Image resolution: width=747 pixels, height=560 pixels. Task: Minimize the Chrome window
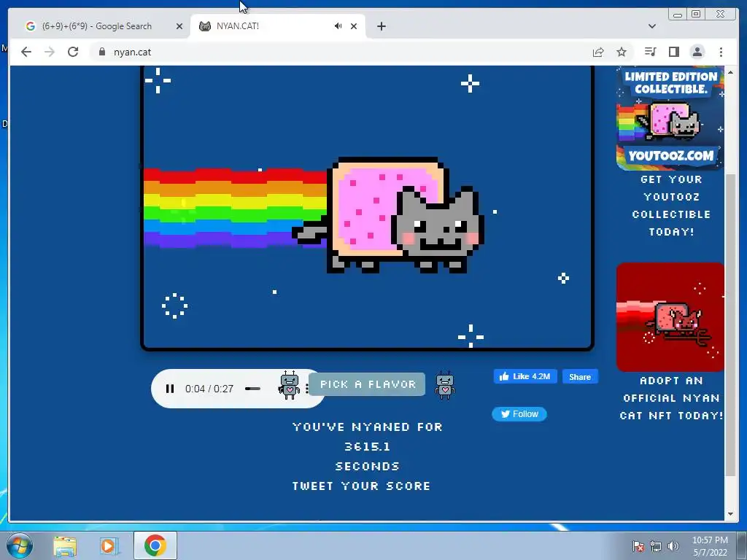tap(678, 15)
